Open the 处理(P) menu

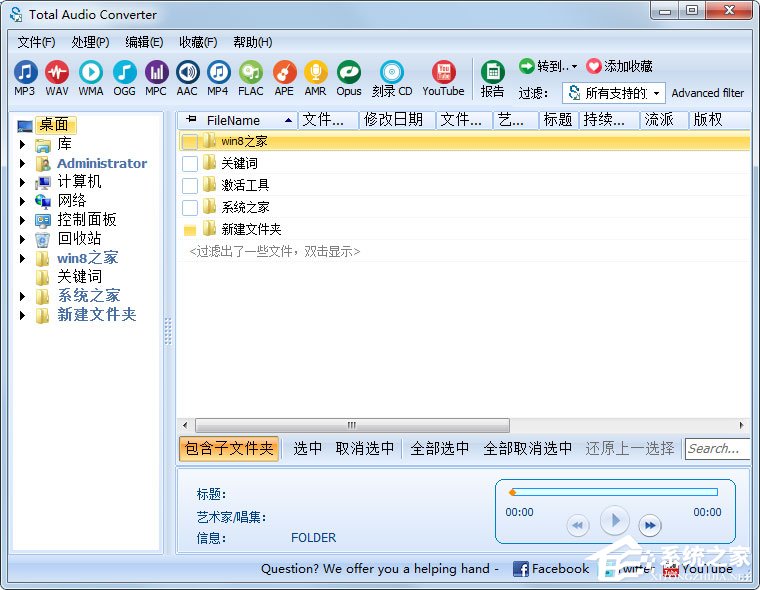(x=90, y=42)
